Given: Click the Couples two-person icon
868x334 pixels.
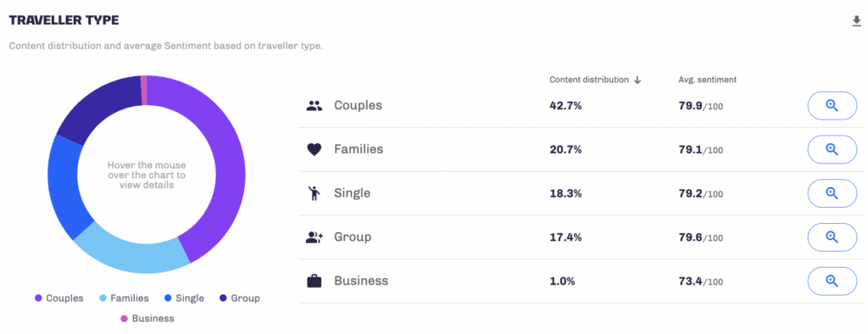Looking at the screenshot, I should click(314, 106).
